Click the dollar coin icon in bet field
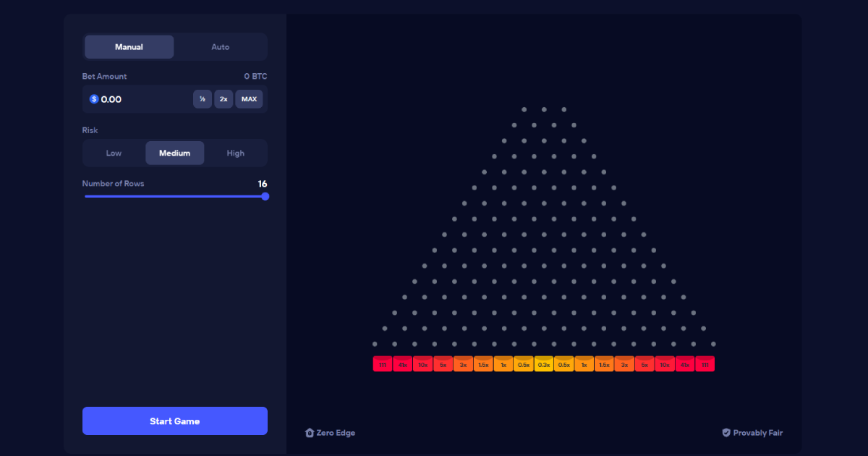868x456 pixels. (x=94, y=99)
